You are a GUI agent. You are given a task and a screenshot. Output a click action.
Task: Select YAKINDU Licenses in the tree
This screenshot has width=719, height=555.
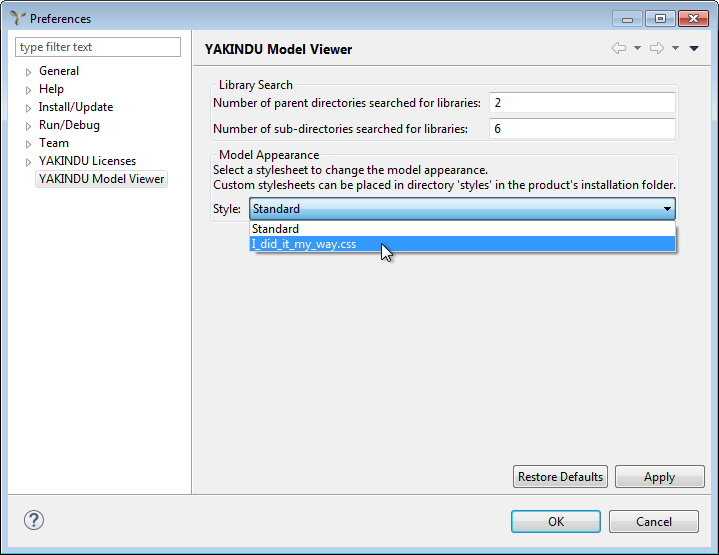click(87, 161)
